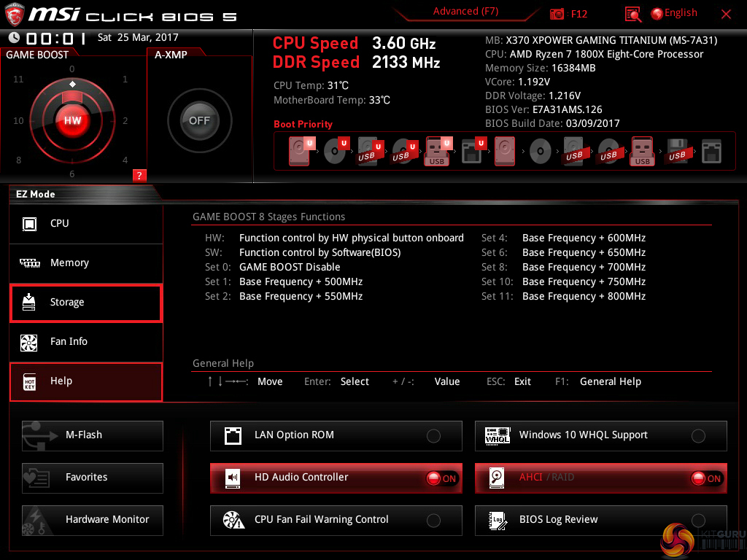Viewport: 747px width, 560px height.
Task: Open the English language selector
Action: pyautogui.click(x=681, y=13)
